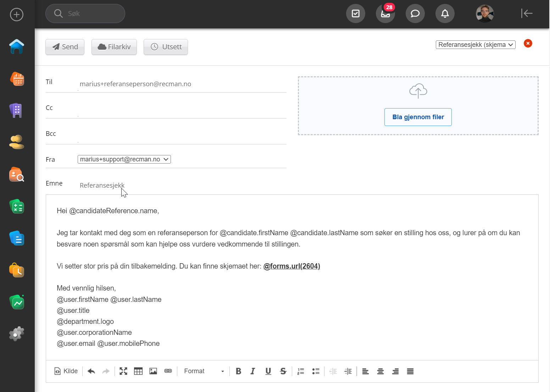Open the Referansesjekk template dropdown
Screen dimensions: 550x392
click(475, 45)
